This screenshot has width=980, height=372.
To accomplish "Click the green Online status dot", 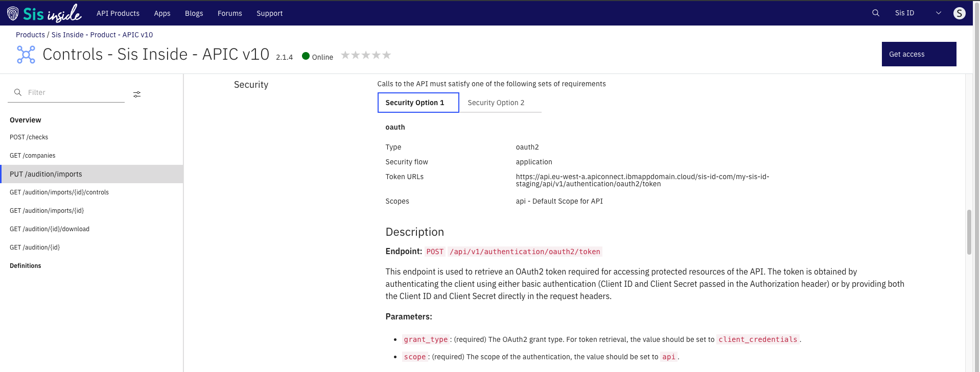I will [x=306, y=56].
